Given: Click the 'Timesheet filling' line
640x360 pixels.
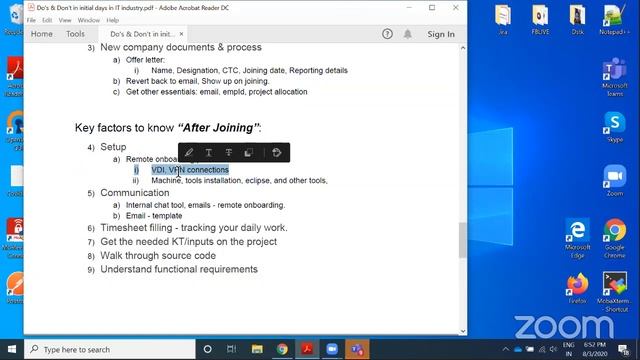Looking at the screenshot, I should click(x=194, y=228).
